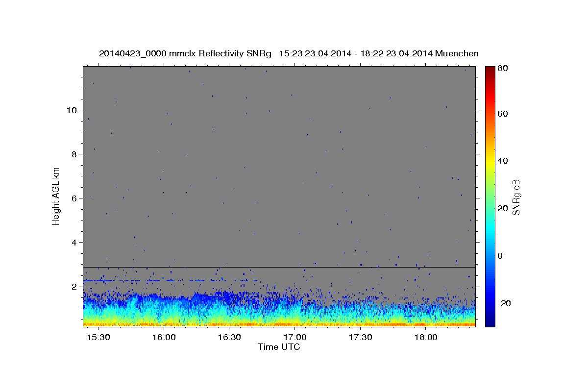Viewport: 588px width, 392px height.
Task: Click the colorbar value 40
Action: pyautogui.click(x=502, y=161)
